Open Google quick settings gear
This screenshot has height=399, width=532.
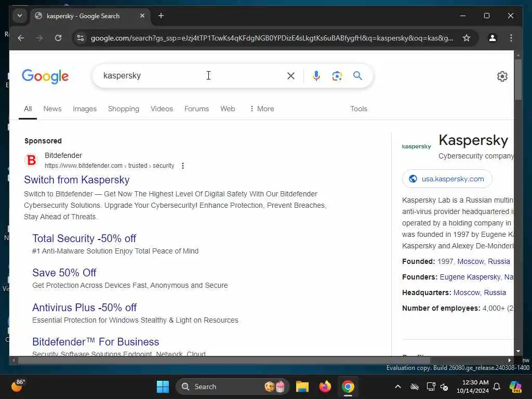[502, 76]
